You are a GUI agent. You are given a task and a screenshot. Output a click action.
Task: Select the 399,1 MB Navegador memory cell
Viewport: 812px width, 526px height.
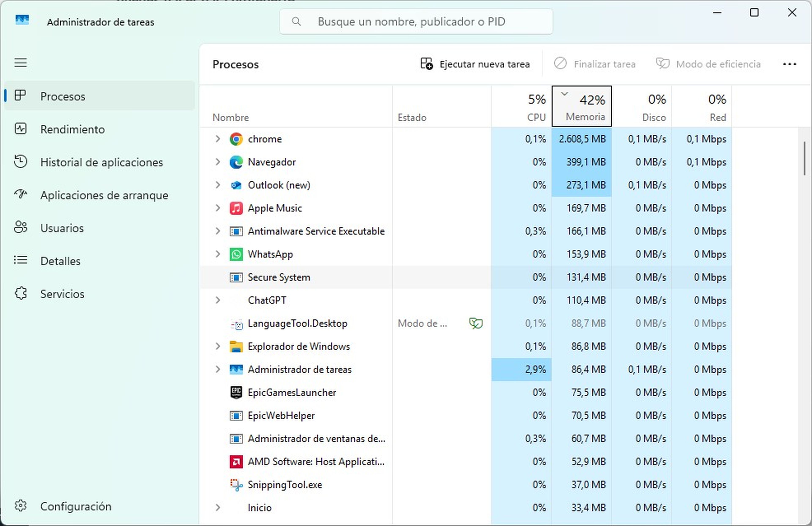click(582, 162)
